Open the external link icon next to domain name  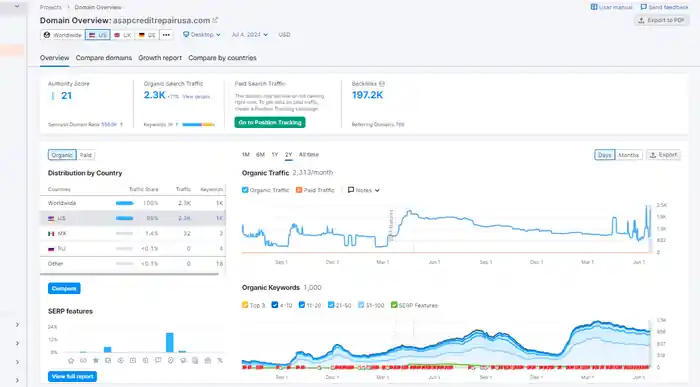pos(215,20)
